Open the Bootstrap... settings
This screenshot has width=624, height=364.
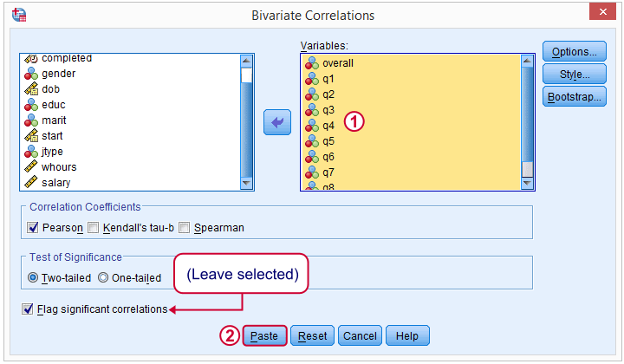coord(575,97)
